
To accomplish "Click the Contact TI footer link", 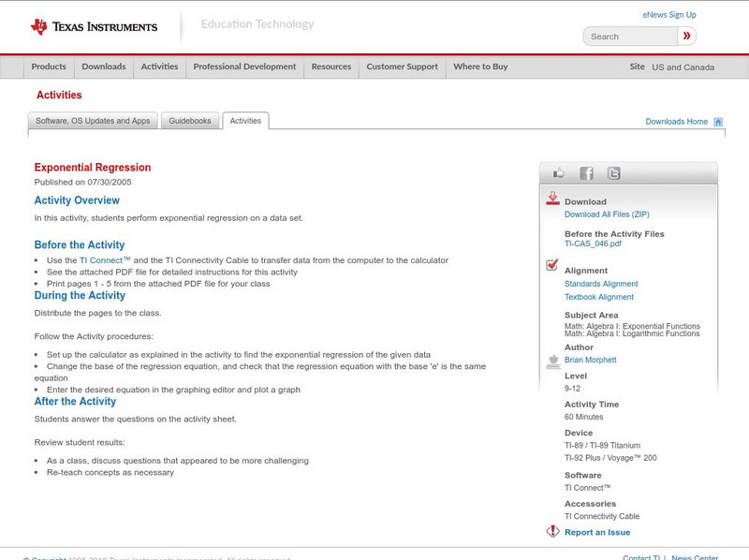I will click(x=641, y=557).
